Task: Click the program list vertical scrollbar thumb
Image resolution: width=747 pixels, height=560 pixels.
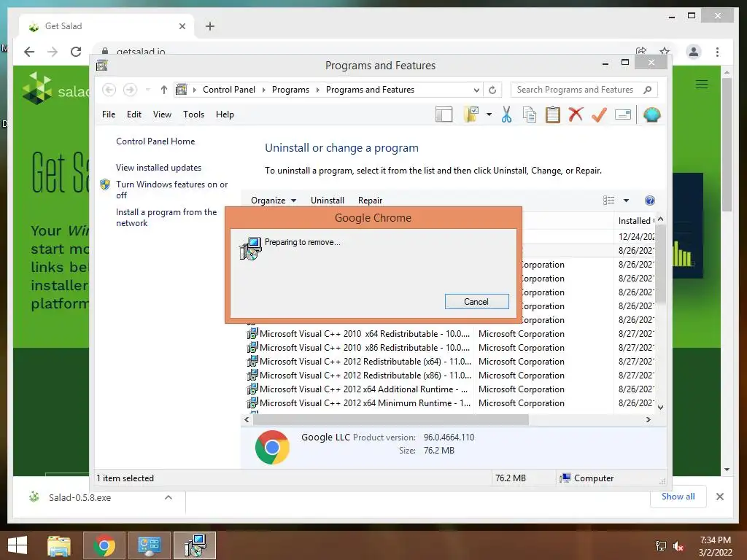Action: (660, 263)
